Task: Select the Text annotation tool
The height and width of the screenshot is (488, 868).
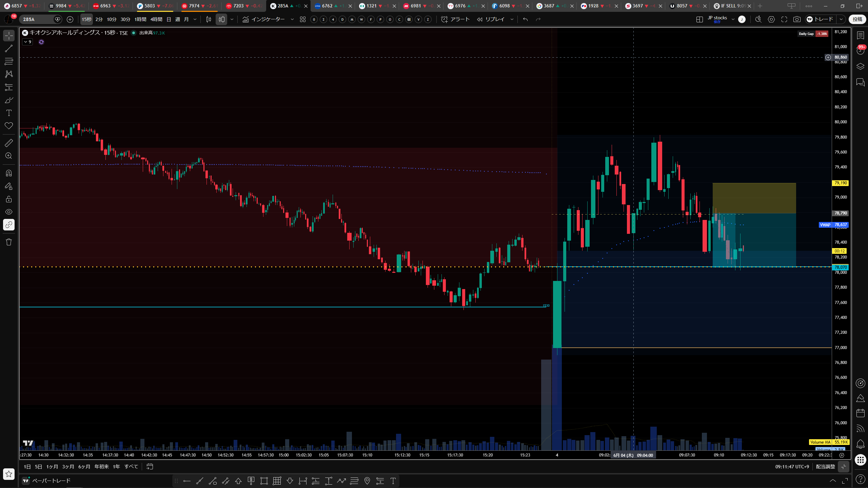Action: [9, 113]
